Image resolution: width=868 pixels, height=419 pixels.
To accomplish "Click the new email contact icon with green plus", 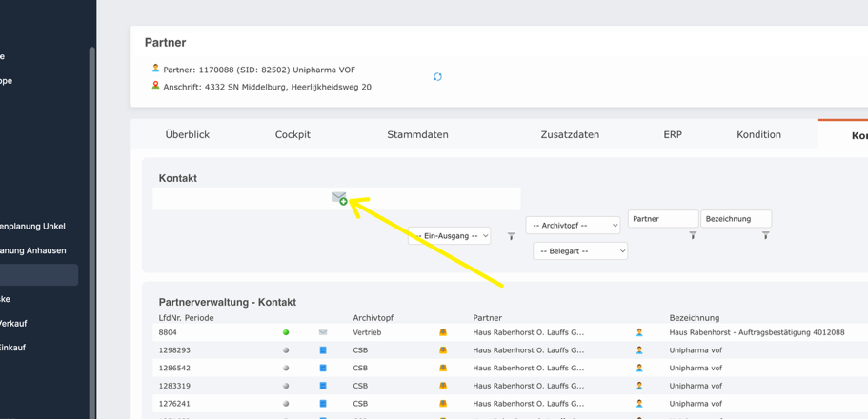I will coord(339,198).
